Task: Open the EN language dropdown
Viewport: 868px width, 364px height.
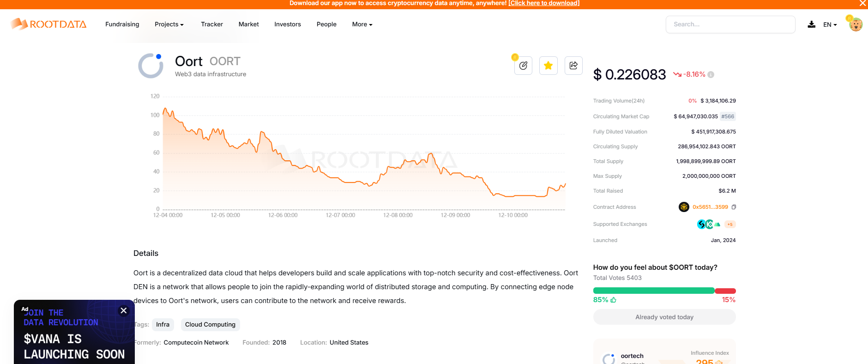Action: click(830, 24)
